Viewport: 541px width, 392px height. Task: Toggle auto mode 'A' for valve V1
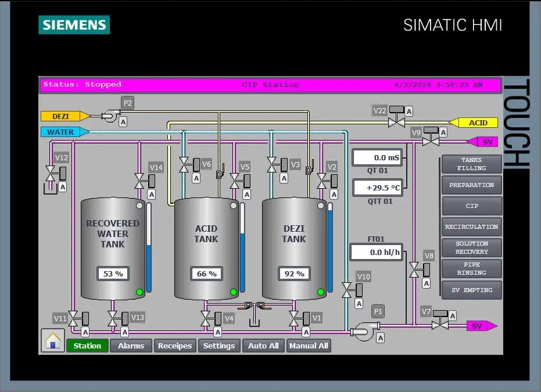pos(306,332)
